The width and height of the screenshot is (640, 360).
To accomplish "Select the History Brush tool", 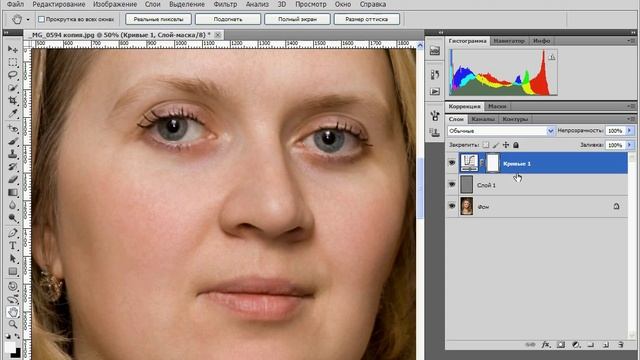I will (13, 167).
